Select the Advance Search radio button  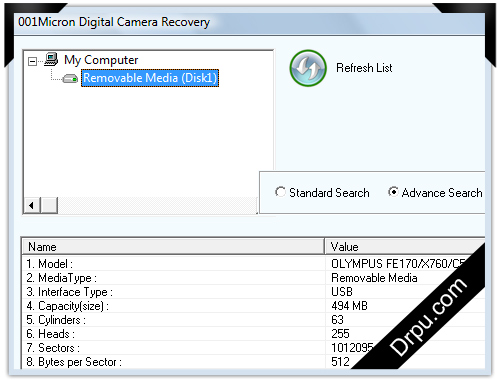pos(393,192)
